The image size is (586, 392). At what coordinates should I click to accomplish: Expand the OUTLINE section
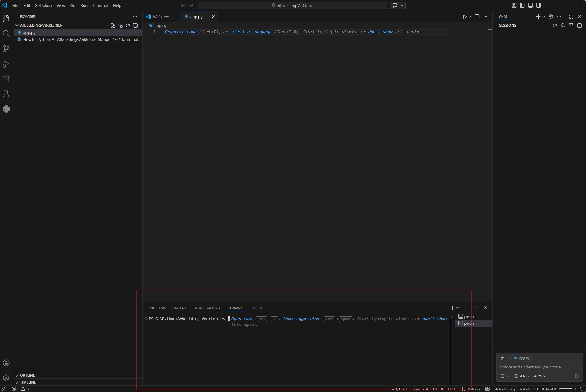click(27, 375)
